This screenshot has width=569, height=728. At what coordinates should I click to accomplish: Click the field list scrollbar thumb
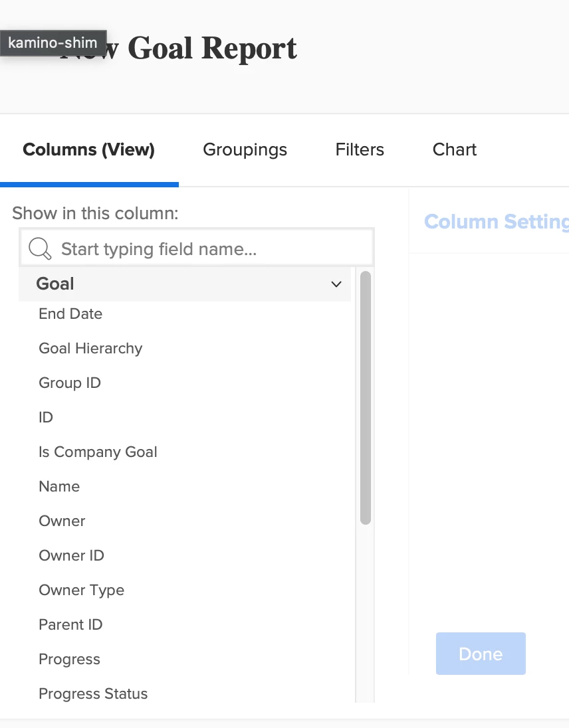pos(365,399)
